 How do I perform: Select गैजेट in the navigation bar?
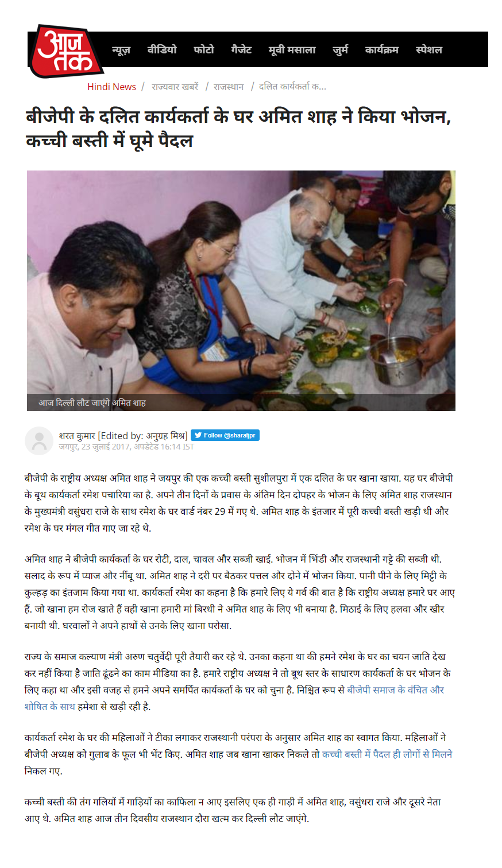[x=241, y=50]
